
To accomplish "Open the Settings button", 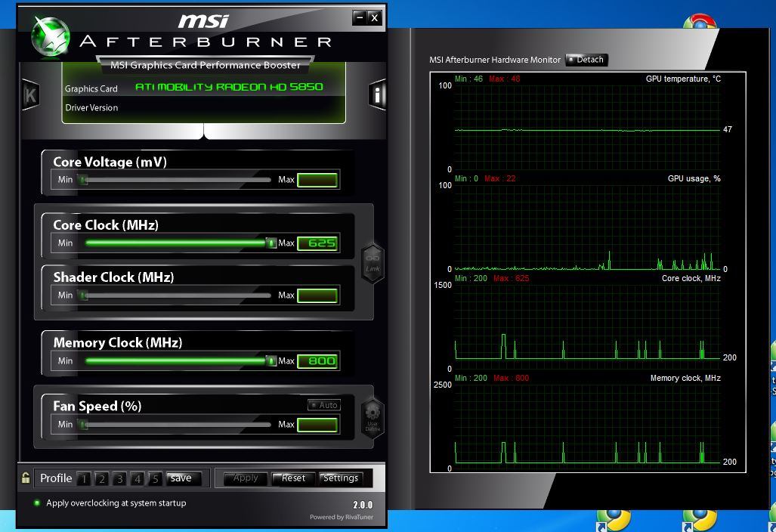I will (341, 478).
